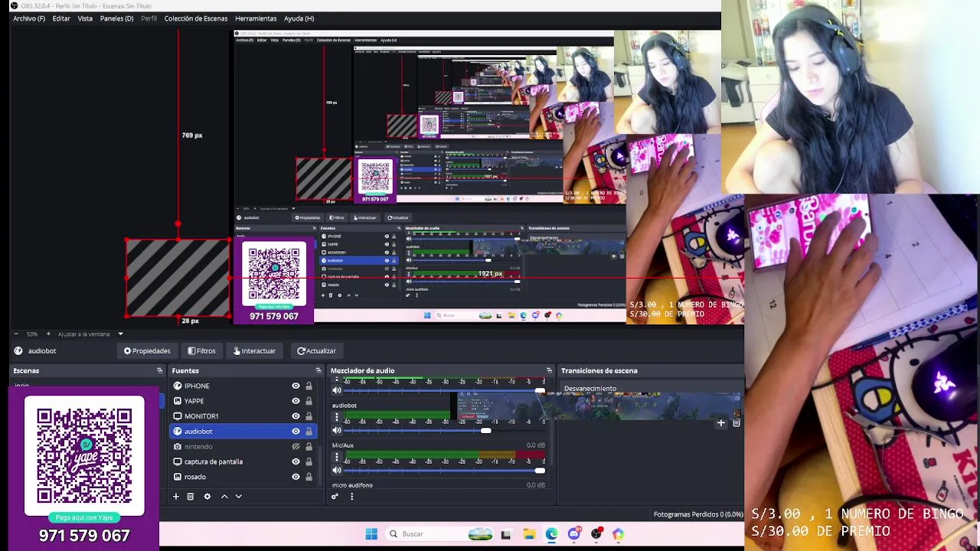
Task: Open the Paneles (D) menu
Action: coord(116,18)
